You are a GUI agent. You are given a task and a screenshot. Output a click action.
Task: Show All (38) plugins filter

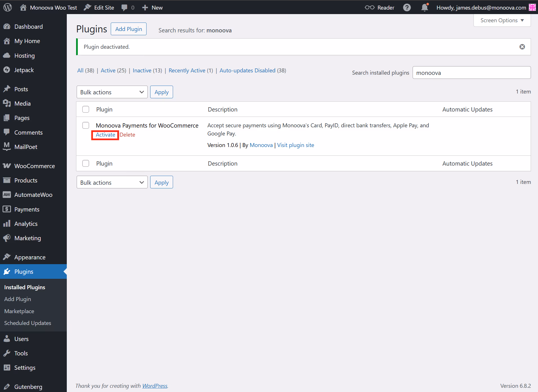86,70
